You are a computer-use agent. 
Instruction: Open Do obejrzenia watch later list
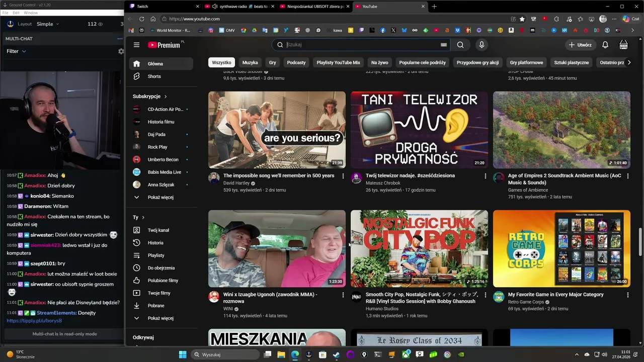(160, 268)
